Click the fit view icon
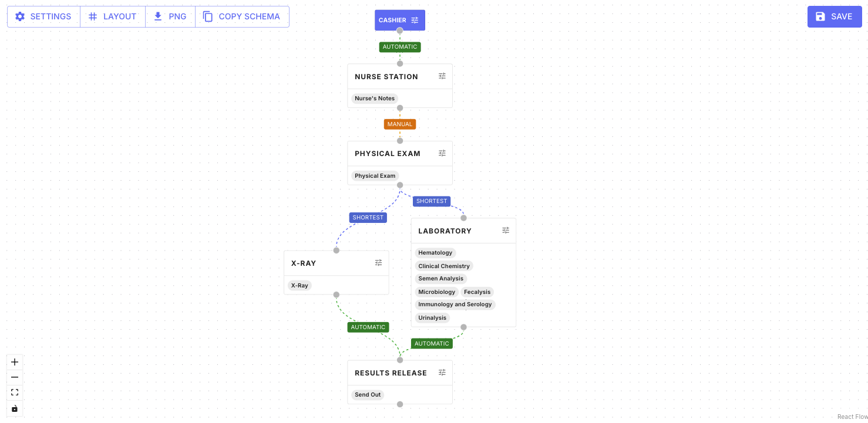868x423 pixels. [x=15, y=392]
